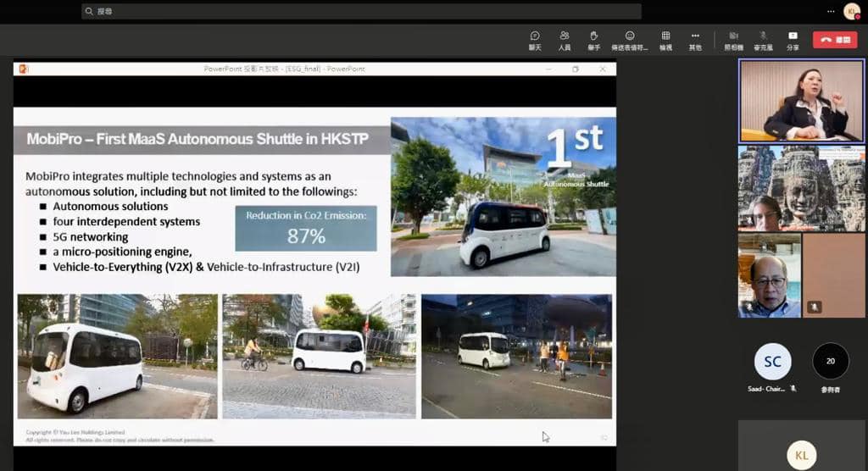Viewport: 868px width, 471px height.
Task: Click the slide heading 'MobiPro – First MaaS Autonomous Shuttle'
Action: (198, 138)
